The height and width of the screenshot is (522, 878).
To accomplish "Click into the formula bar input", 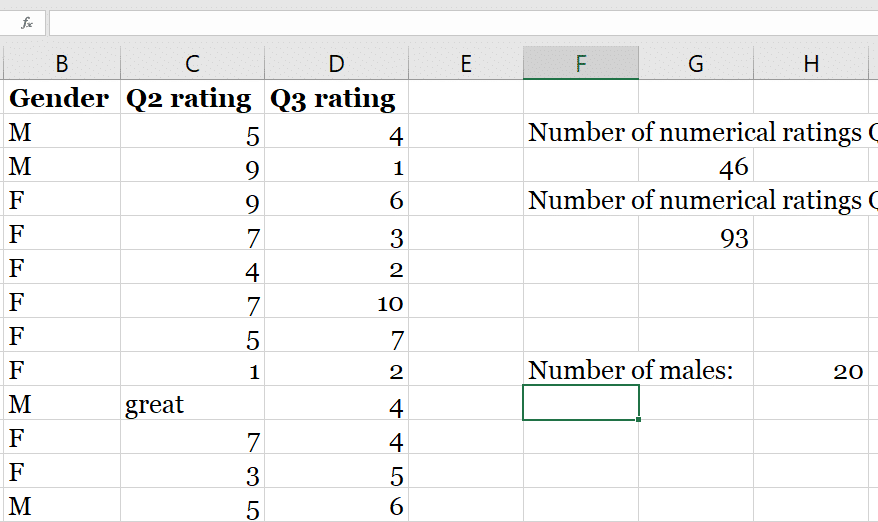I will 464,24.
